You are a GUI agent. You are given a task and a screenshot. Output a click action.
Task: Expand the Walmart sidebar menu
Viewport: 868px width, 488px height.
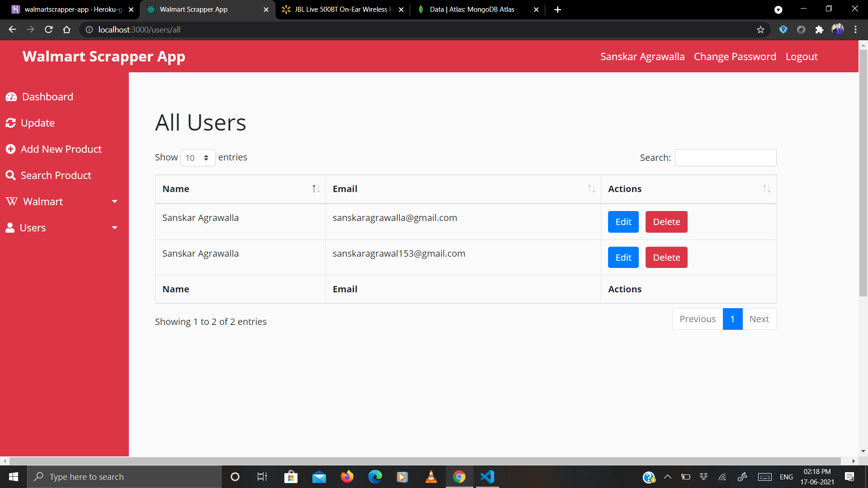click(x=115, y=201)
